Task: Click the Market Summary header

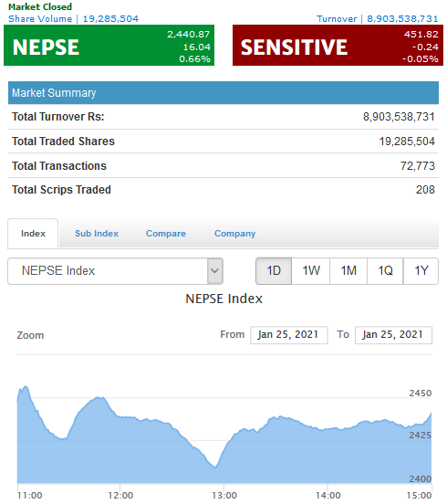Action: click(223, 93)
